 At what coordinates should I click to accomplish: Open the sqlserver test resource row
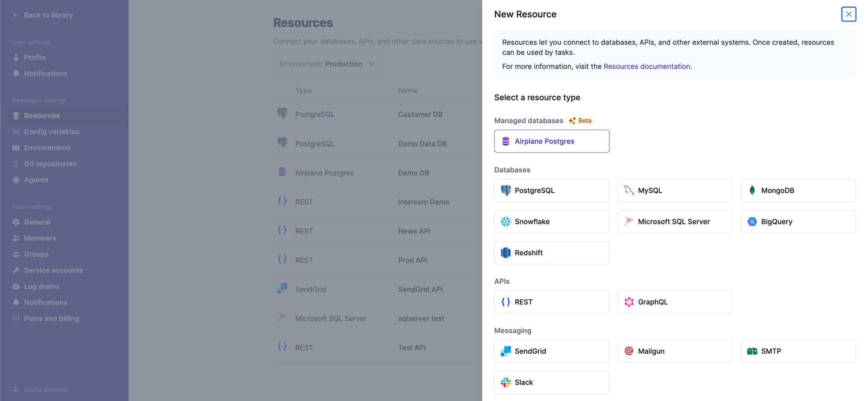[x=378, y=318]
